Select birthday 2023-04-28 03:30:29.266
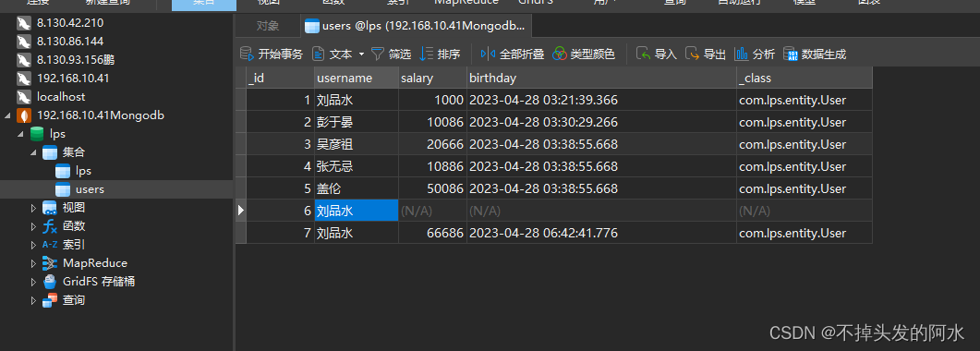Image resolution: width=980 pixels, height=351 pixels. coord(601,122)
